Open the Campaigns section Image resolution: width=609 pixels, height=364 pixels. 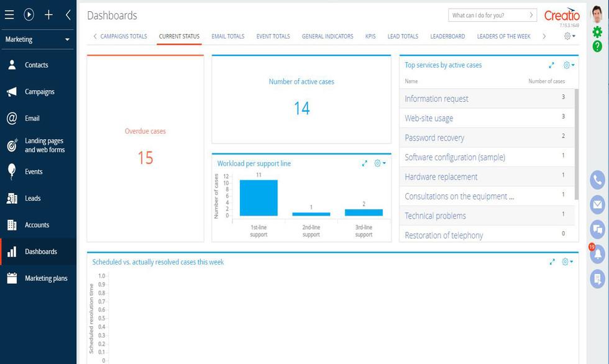pos(39,91)
